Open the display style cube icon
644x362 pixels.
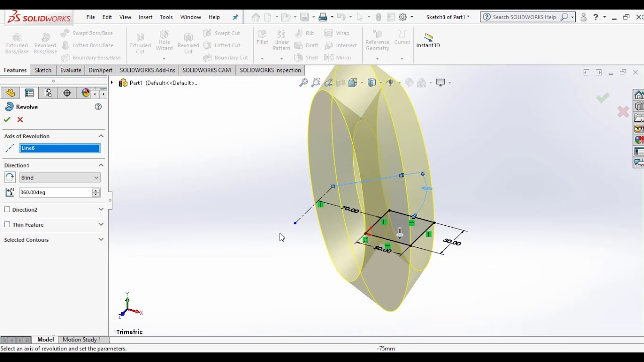click(x=372, y=82)
